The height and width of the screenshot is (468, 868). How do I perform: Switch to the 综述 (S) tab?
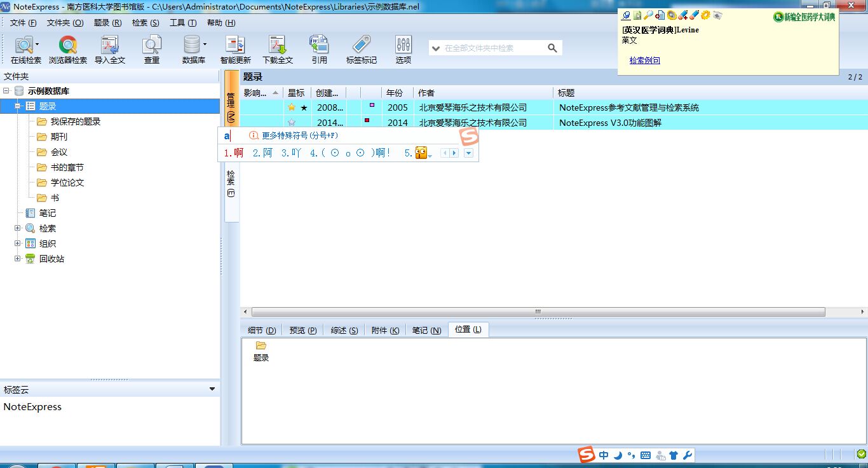(x=344, y=330)
